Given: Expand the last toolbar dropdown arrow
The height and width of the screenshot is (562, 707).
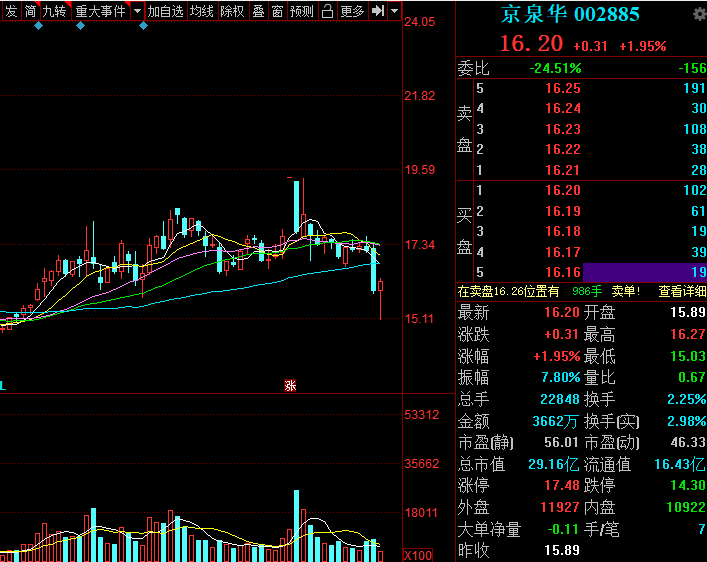Looking at the screenshot, I should tap(395, 11).
